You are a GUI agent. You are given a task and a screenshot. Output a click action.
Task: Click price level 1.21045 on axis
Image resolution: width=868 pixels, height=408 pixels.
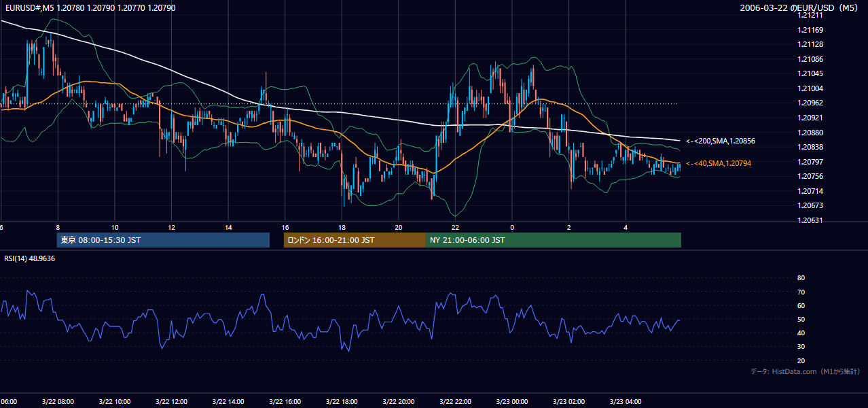pyautogui.click(x=810, y=73)
